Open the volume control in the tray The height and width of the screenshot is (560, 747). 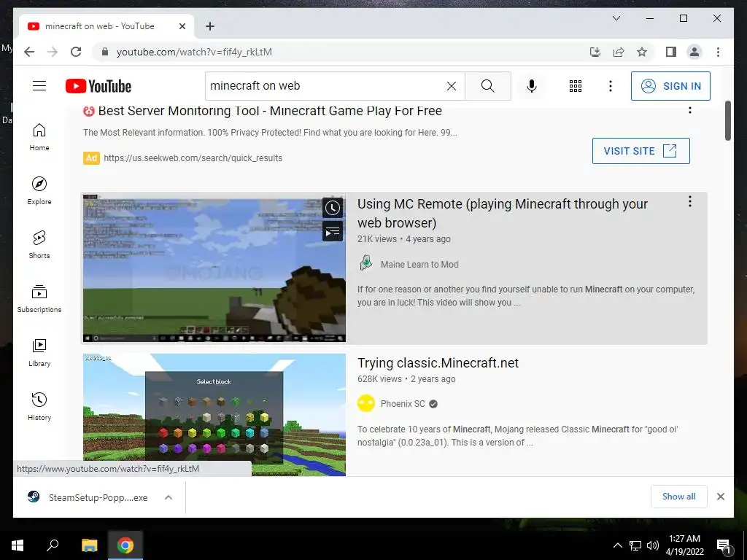653,545
